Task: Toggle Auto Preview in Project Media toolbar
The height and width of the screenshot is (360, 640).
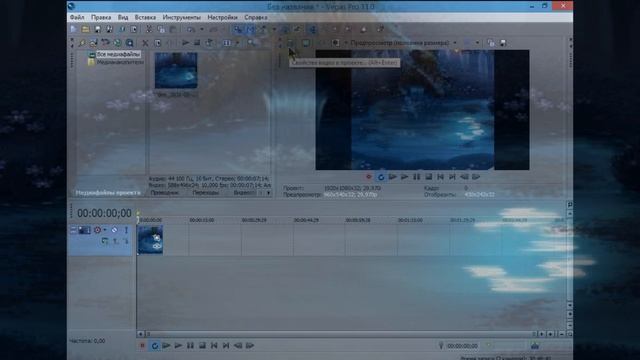Action: pos(209,42)
